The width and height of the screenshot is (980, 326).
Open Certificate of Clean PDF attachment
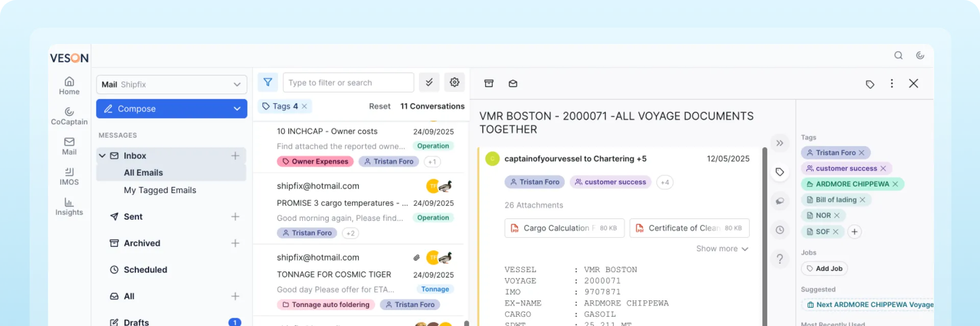point(689,228)
